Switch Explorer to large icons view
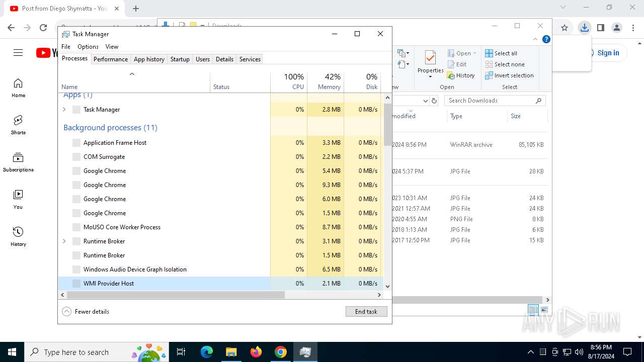This screenshot has height=362, width=644. (x=544, y=310)
